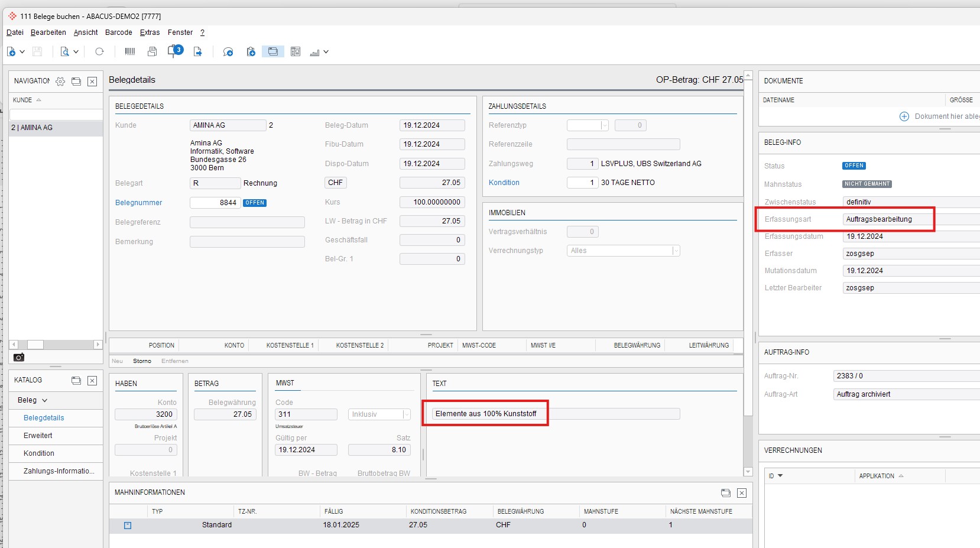Click Mahninformationen detach window icon

pyautogui.click(x=726, y=493)
